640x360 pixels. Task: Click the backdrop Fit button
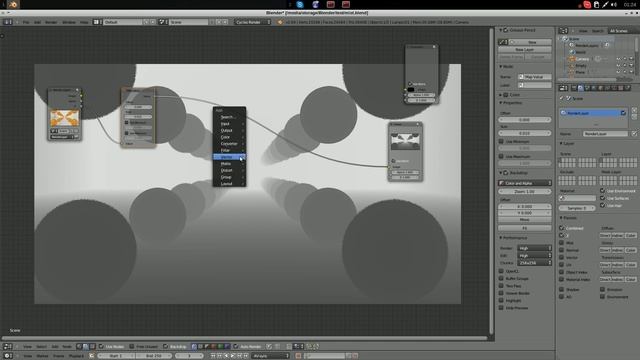coord(525,228)
